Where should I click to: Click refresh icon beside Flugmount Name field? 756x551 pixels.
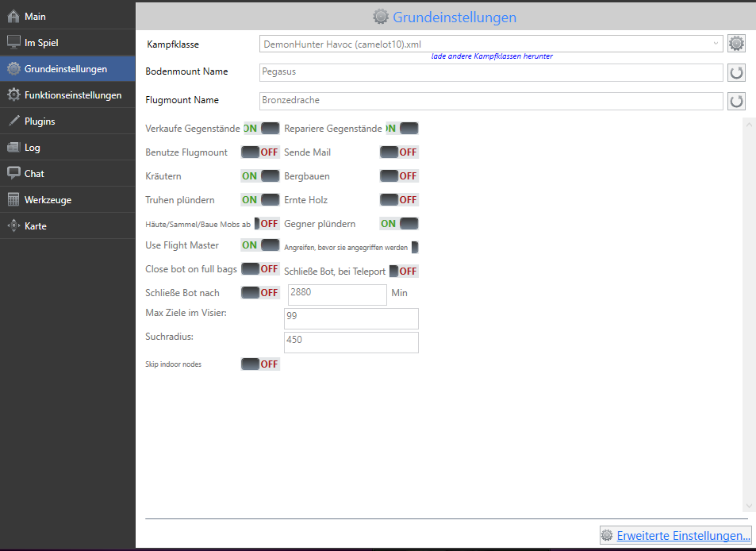click(737, 101)
